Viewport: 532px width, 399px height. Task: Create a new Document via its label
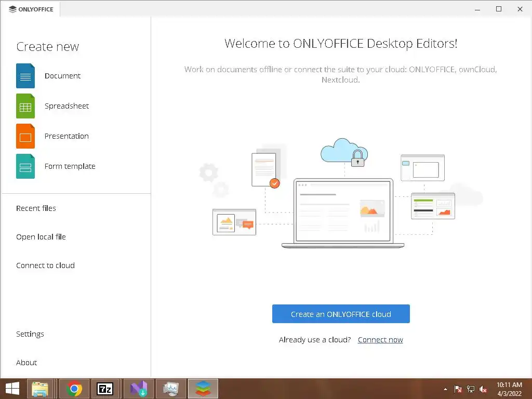(62, 76)
